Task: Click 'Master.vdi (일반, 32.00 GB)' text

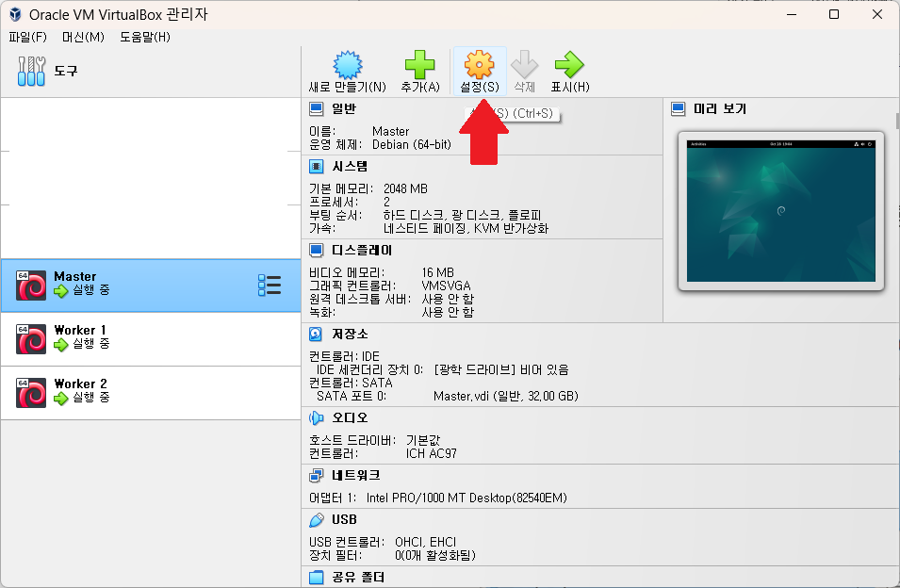Action: pos(506,397)
